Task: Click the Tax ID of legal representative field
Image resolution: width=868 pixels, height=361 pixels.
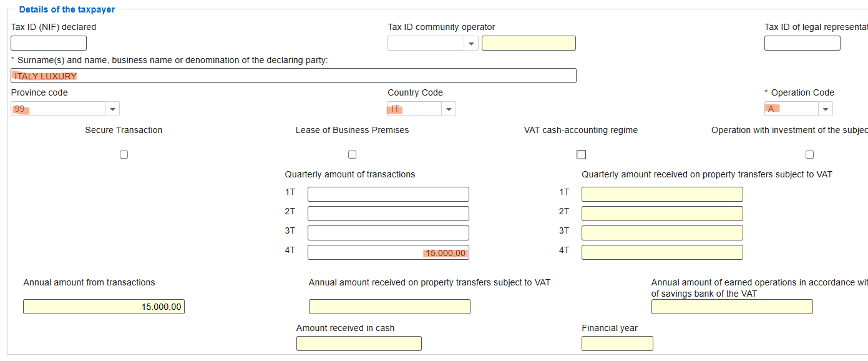Action: click(x=802, y=43)
